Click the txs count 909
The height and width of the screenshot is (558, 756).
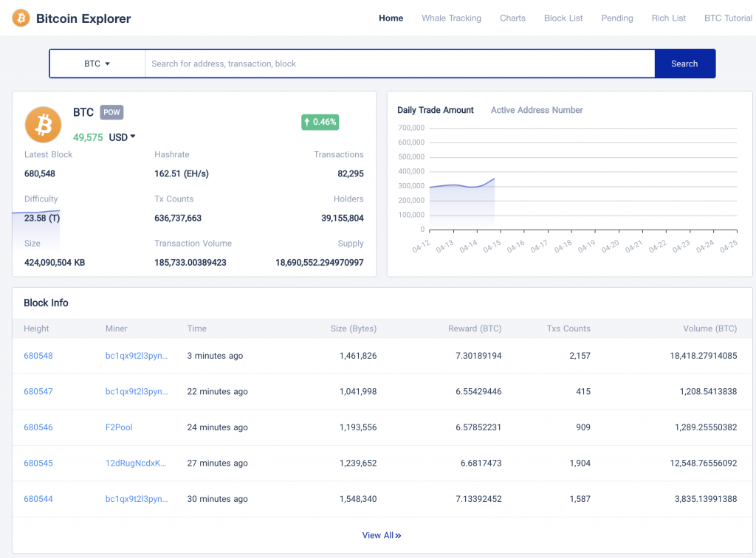(583, 427)
